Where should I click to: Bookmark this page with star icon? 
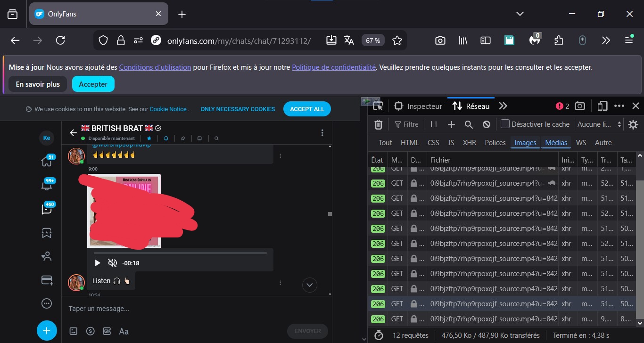pos(397,41)
